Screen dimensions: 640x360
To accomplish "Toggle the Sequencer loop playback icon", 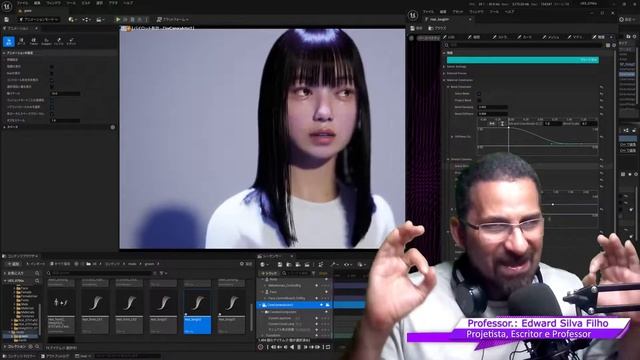I will click(327, 347).
